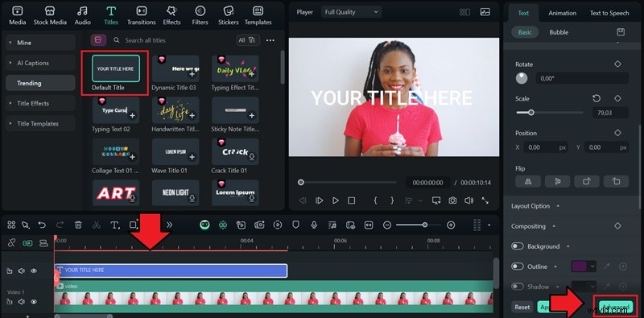
Task: Download the Crack Title 01 preset
Action: pos(252,157)
